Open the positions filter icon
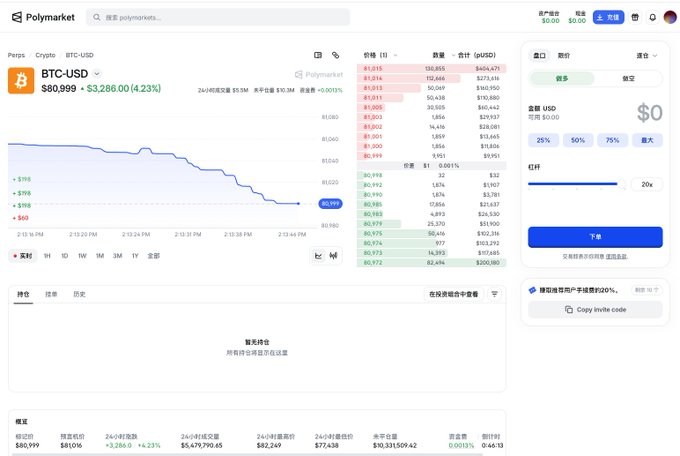Image resolution: width=680 pixels, height=456 pixels. coord(494,294)
